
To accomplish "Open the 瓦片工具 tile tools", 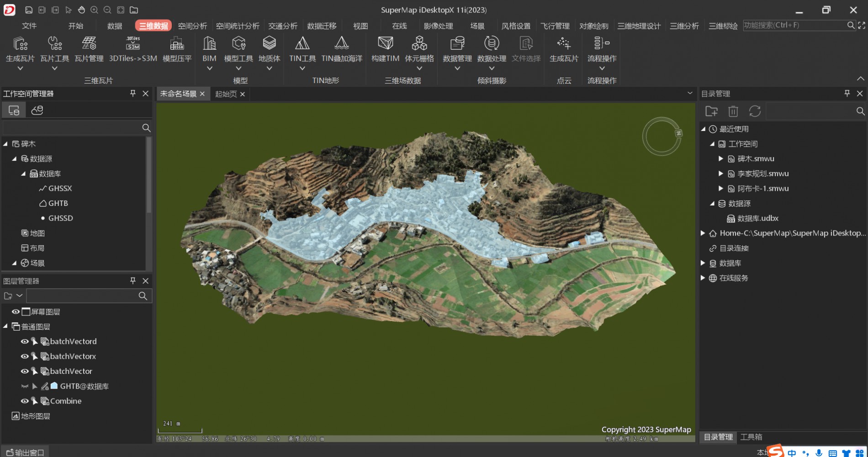I will tap(54, 53).
